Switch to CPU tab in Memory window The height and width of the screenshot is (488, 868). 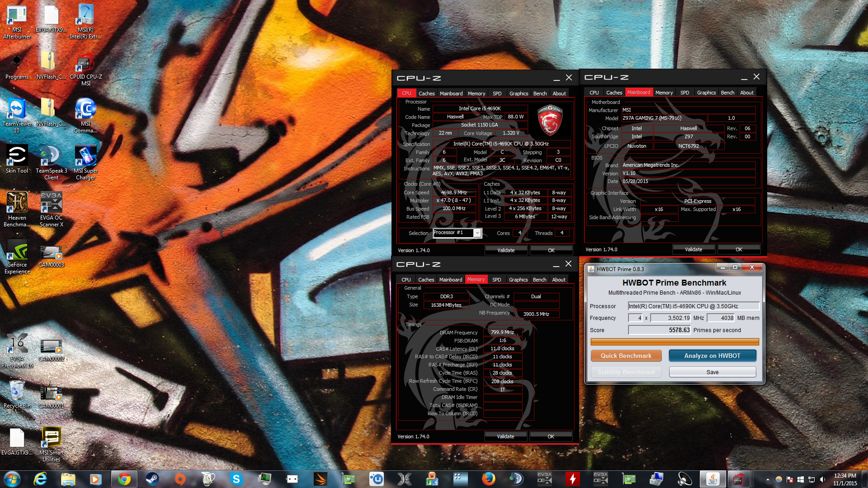tap(406, 280)
